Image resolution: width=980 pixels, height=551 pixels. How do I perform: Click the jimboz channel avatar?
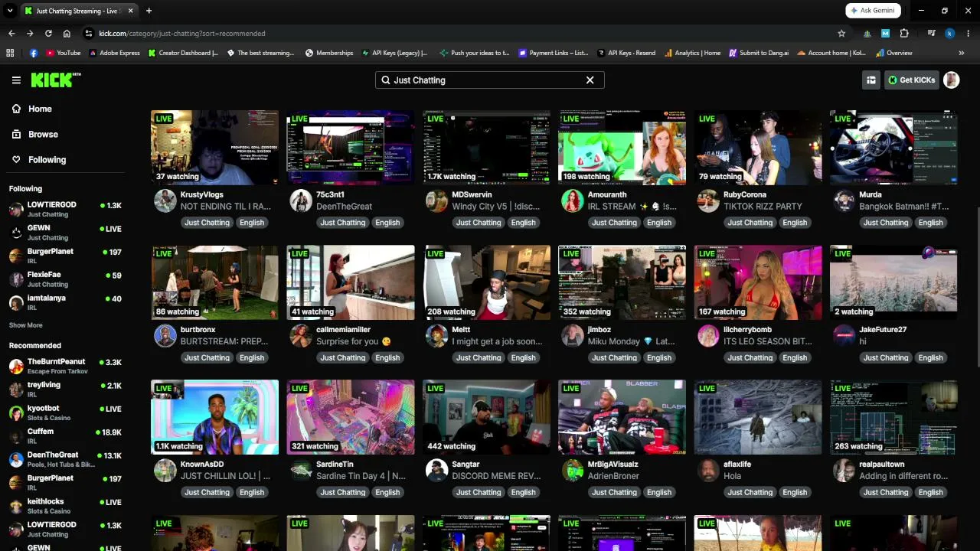pos(573,335)
